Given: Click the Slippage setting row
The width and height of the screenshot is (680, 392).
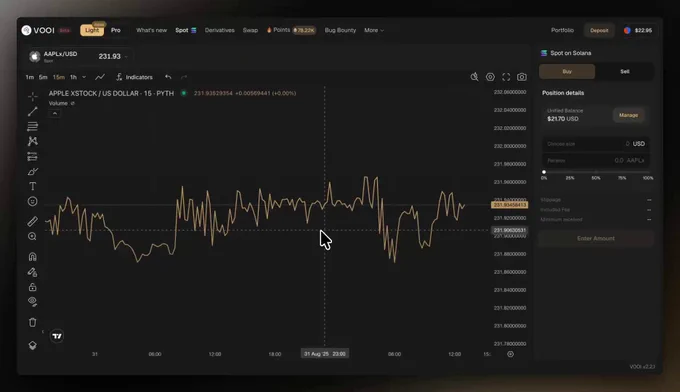Looking at the screenshot, I should coord(596,200).
